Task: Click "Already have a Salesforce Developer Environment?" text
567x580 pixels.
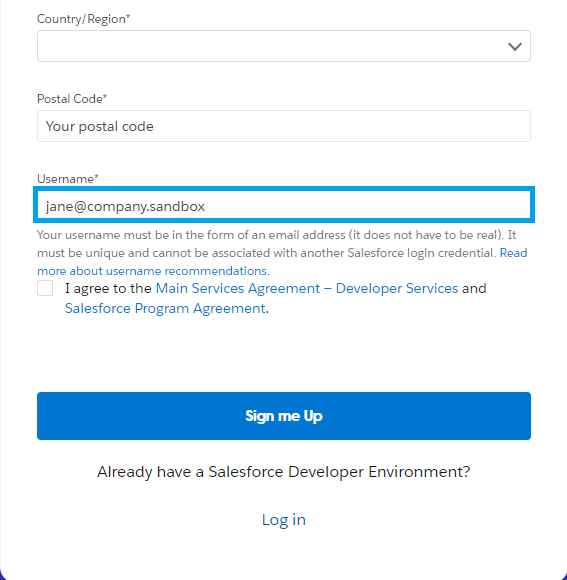Action: click(x=284, y=472)
